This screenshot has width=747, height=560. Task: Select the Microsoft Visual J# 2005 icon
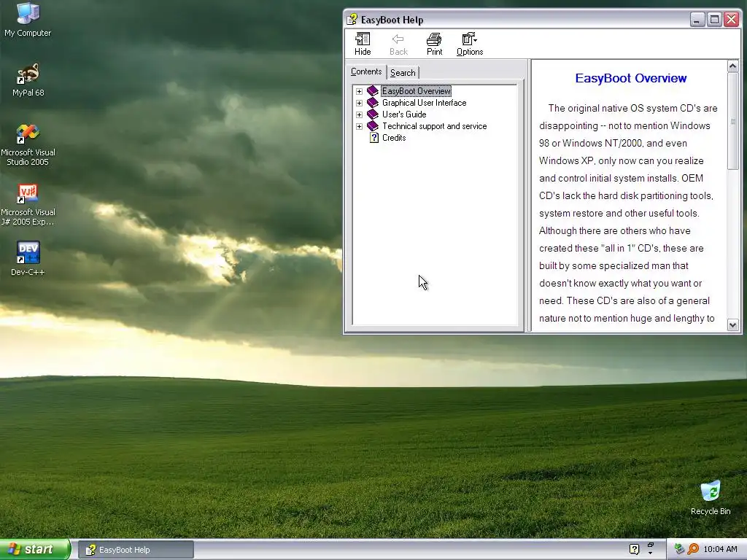(x=28, y=205)
